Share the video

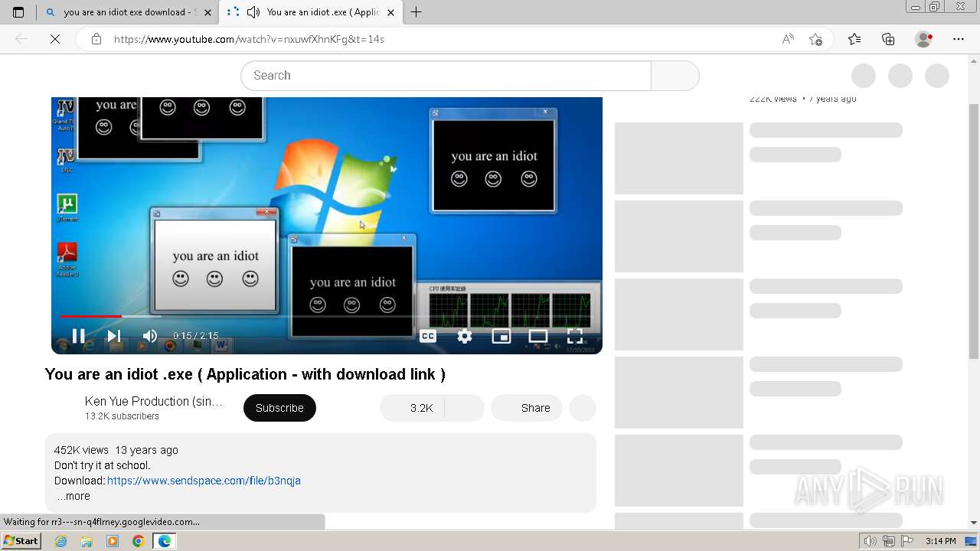(x=527, y=408)
